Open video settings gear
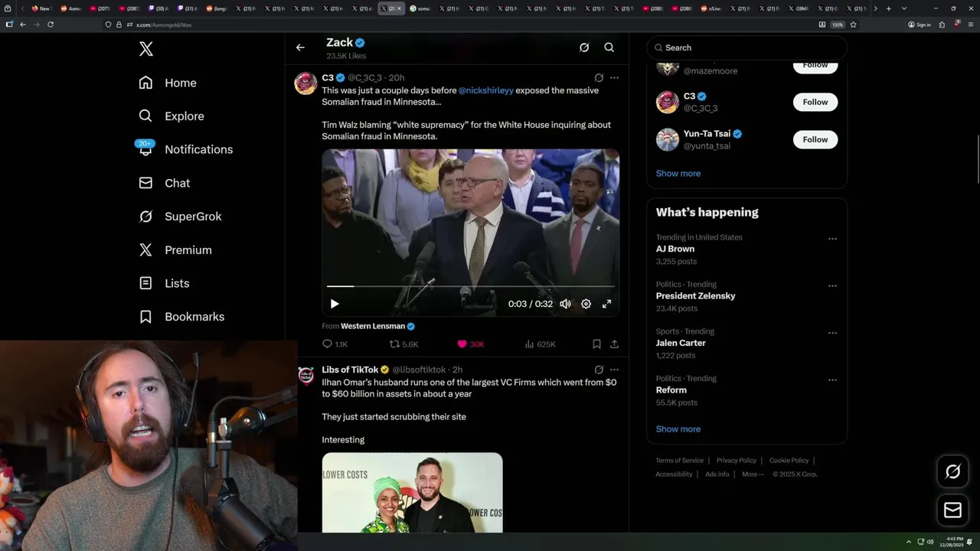The height and width of the screenshot is (551, 980). (x=586, y=304)
